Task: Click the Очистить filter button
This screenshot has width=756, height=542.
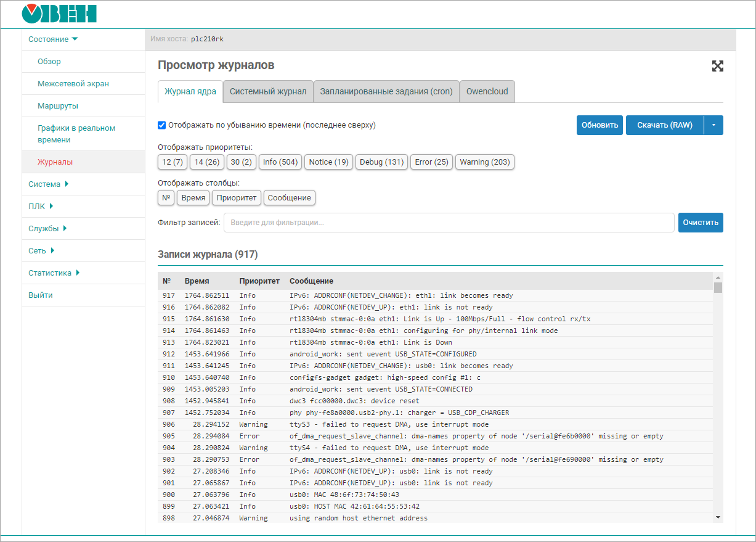Action: (701, 223)
